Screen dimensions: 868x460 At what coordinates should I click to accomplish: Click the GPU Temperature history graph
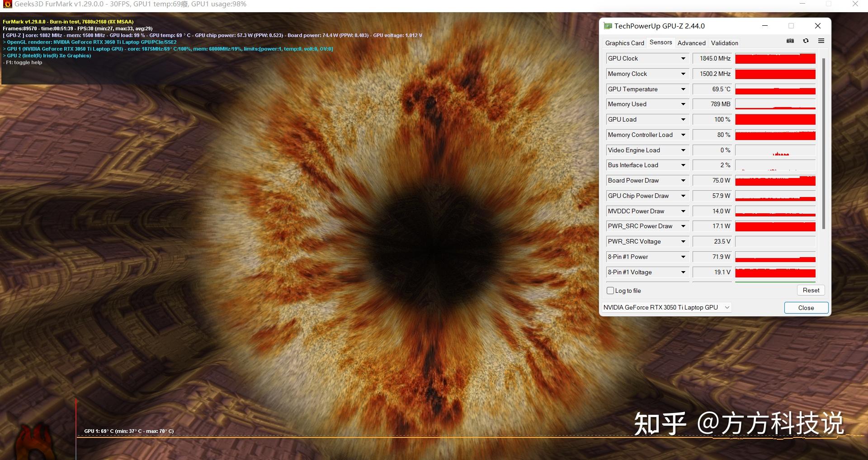coord(775,89)
